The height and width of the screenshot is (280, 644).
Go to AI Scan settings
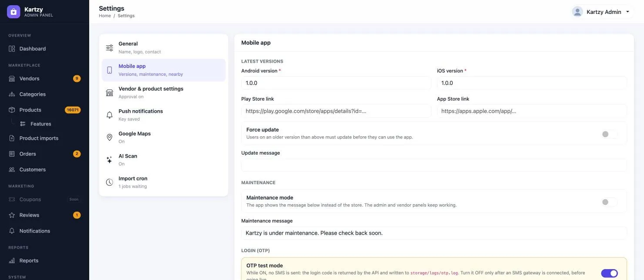click(164, 160)
